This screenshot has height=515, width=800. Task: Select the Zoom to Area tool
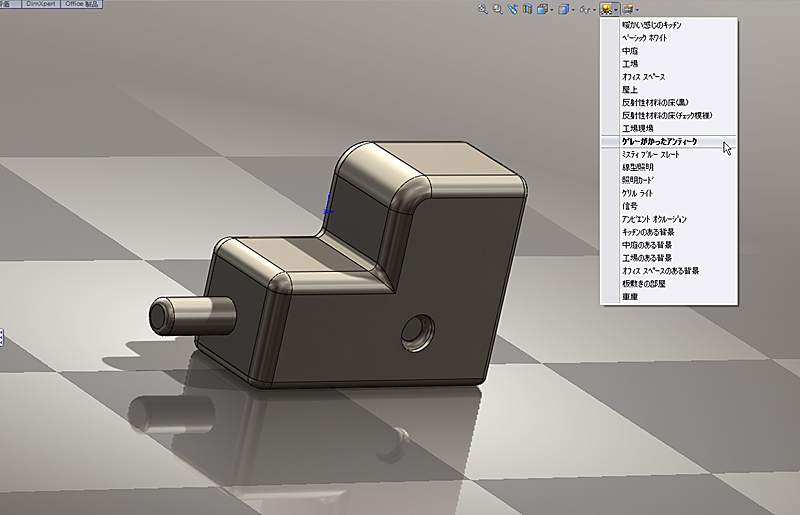(x=497, y=9)
